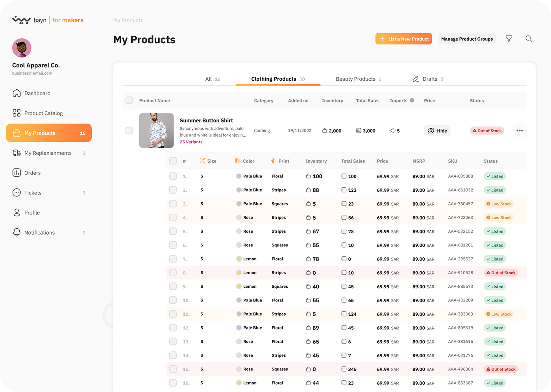Viewport: 551px width, 392px height.
Task: Select checkbox for variant row 3
Action: [x=173, y=204]
